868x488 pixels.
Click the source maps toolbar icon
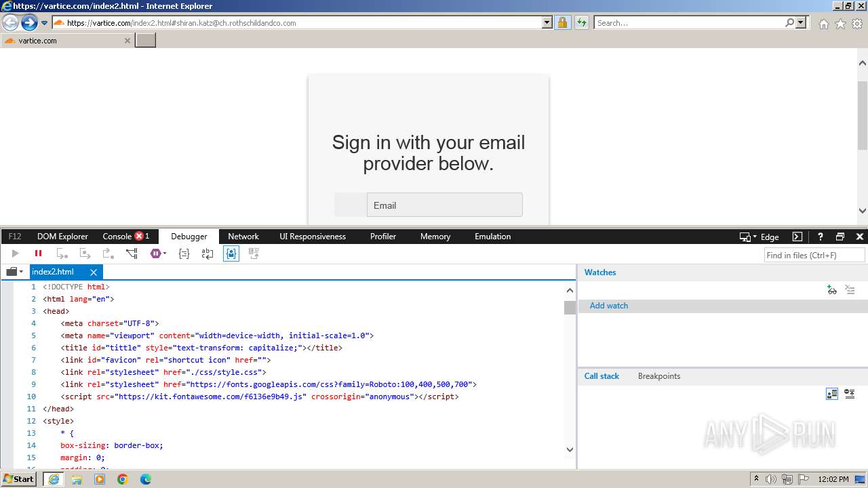254,253
